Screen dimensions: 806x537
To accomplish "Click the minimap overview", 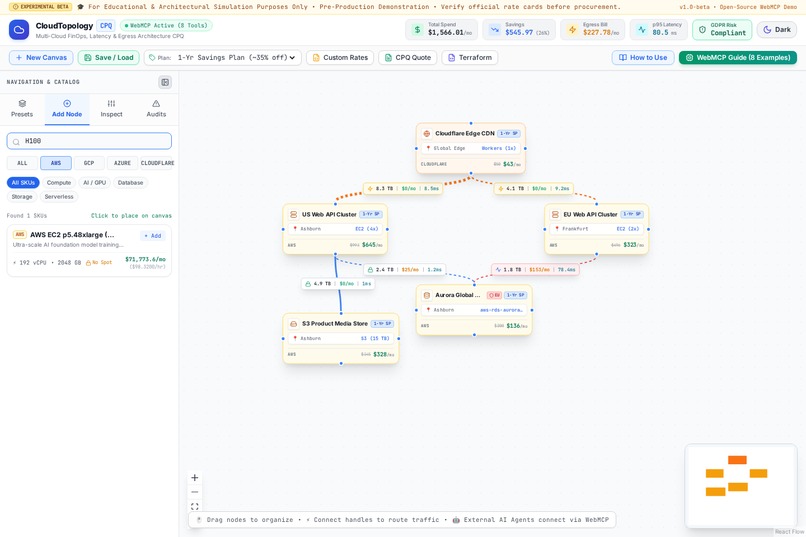I will click(x=741, y=486).
